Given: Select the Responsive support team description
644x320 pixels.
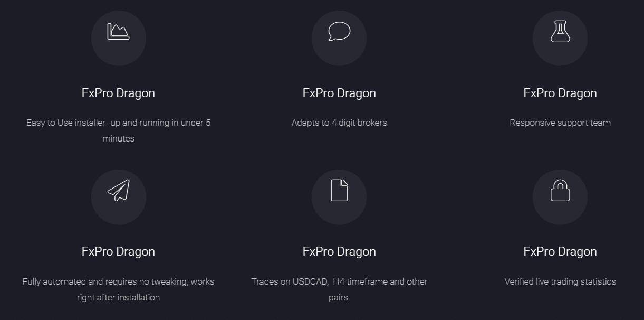Looking at the screenshot, I should (560, 123).
